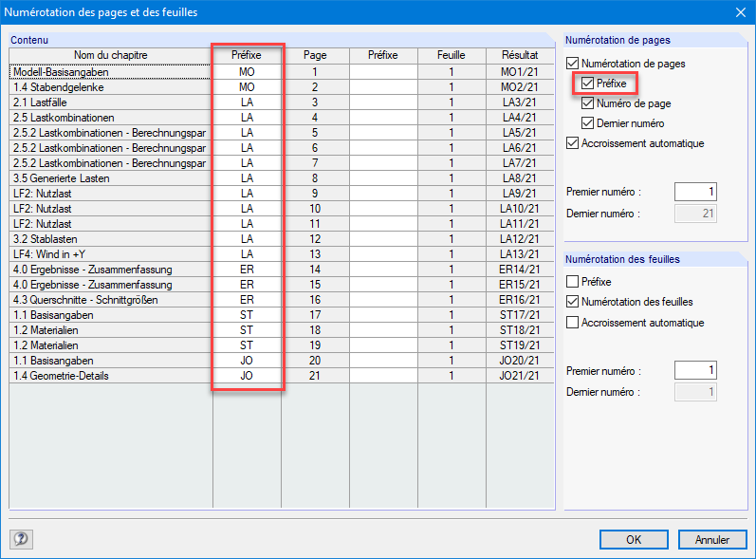
Task: Edit the JO prefix of page 21
Action: pyautogui.click(x=247, y=376)
